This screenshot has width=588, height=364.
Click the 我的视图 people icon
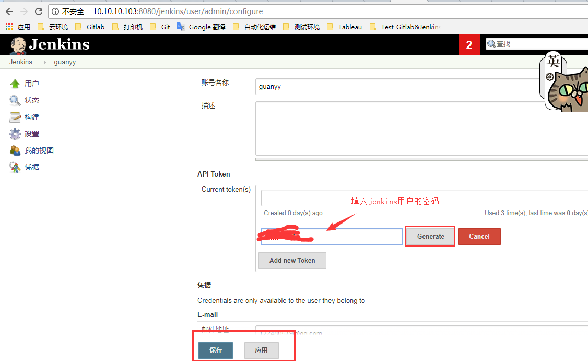(x=15, y=150)
